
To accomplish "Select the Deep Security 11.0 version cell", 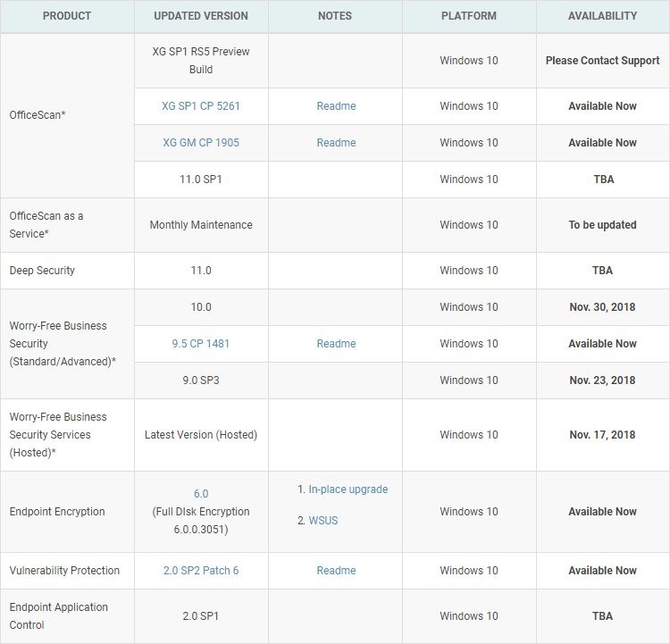I will tap(201, 271).
